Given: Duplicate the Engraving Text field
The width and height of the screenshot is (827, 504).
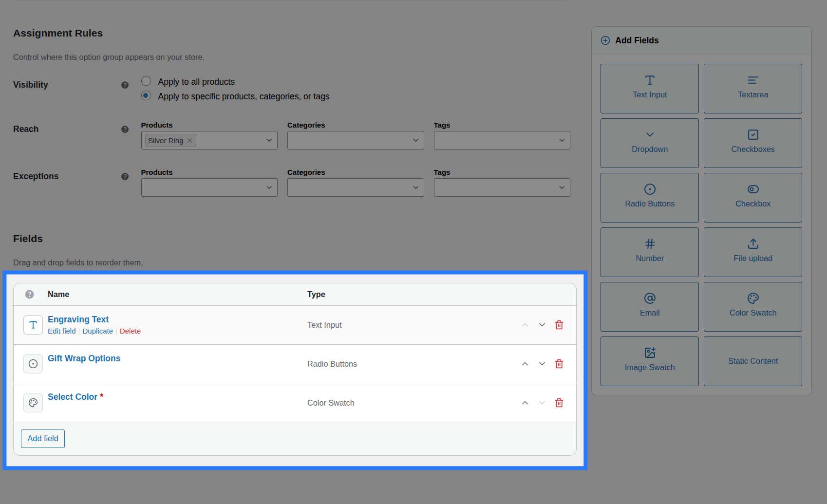Looking at the screenshot, I should 98,331.
